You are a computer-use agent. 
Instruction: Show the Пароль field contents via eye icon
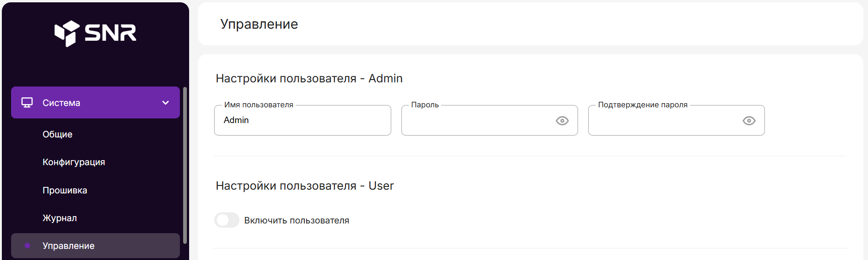pos(562,121)
